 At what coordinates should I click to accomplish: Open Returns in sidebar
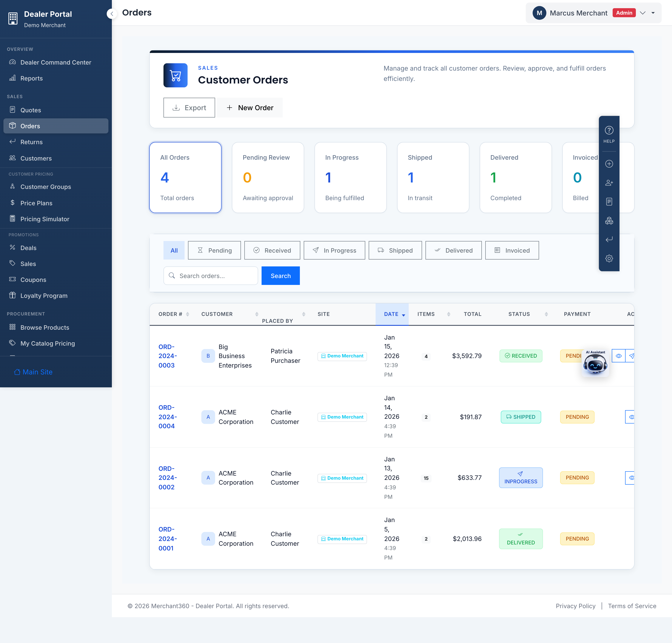tap(56, 142)
